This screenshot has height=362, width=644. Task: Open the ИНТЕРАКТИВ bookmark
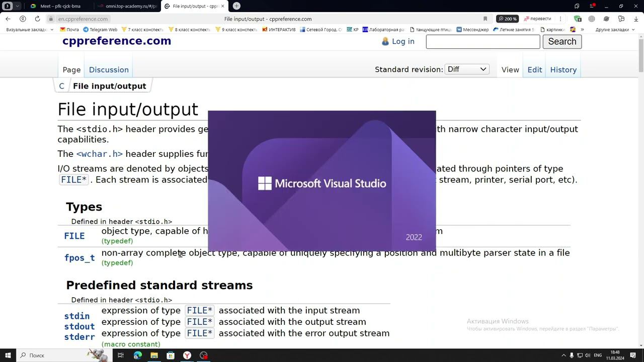(279, 30)
